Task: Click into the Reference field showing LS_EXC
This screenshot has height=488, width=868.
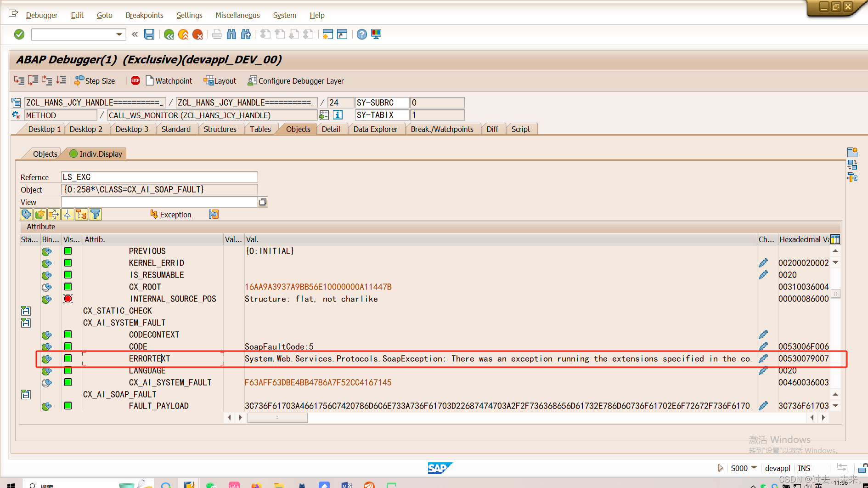Action: click(x=159, y=177)
